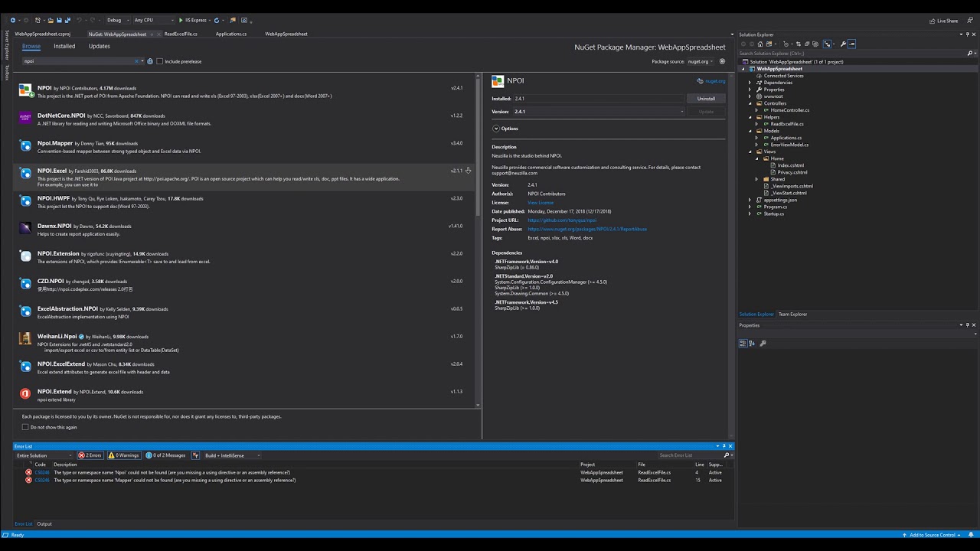980x551 pixels.
Task: Click the Uninstall button
Action: 706,99
